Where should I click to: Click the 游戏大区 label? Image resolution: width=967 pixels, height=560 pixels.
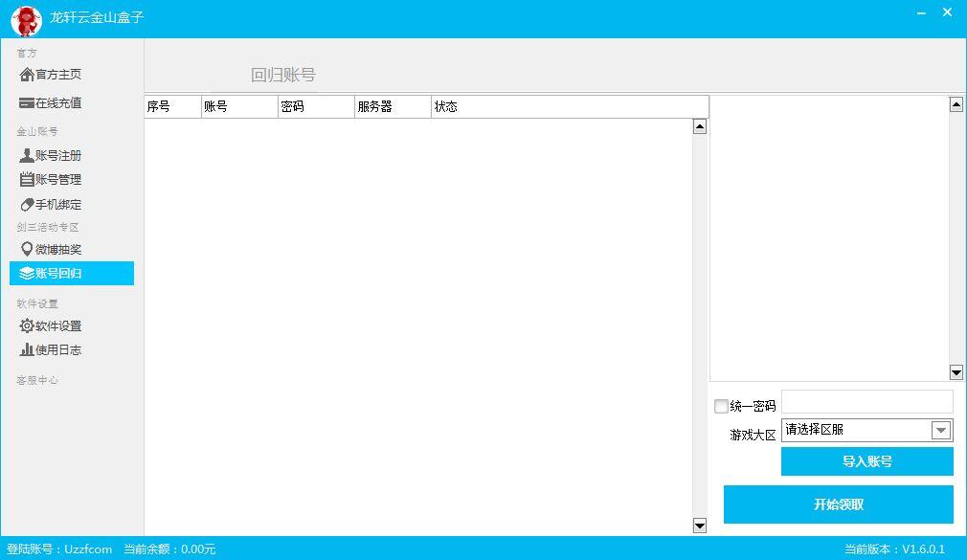pyautogui.click(x=753, y=435)
